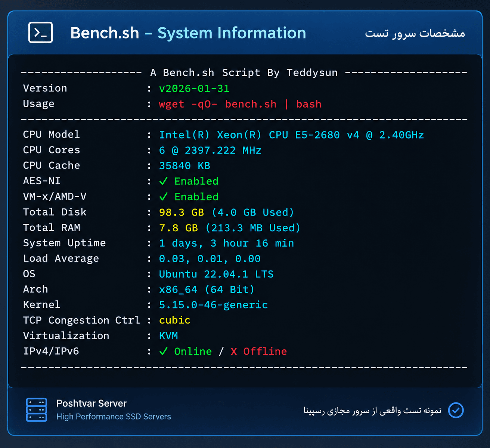Click the 'Enabled' text on AES-NI row
The image size is (490, 448).
[196, 181]
